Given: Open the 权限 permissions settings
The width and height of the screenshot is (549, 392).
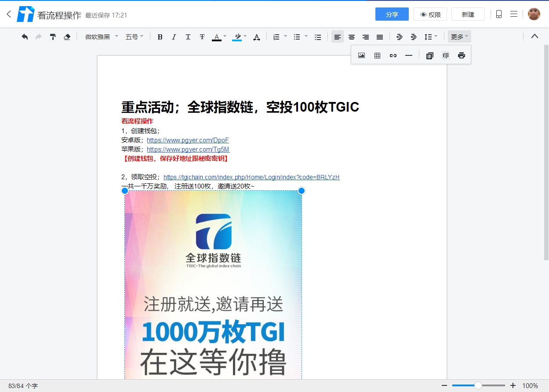Looking at the screenshot, I should pos(430,14).
